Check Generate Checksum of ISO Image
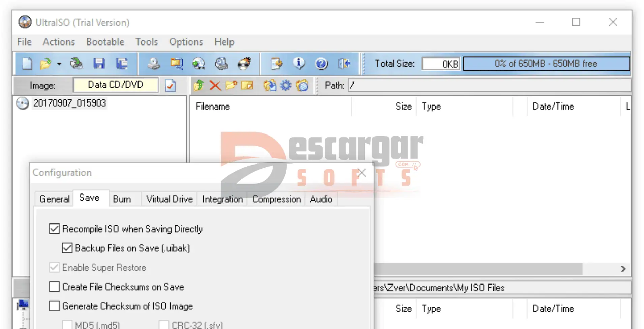 click(x=54, y=306)
